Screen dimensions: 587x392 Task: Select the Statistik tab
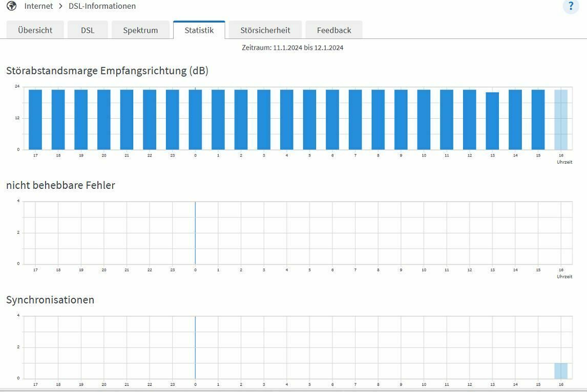(x=199, y=30)
